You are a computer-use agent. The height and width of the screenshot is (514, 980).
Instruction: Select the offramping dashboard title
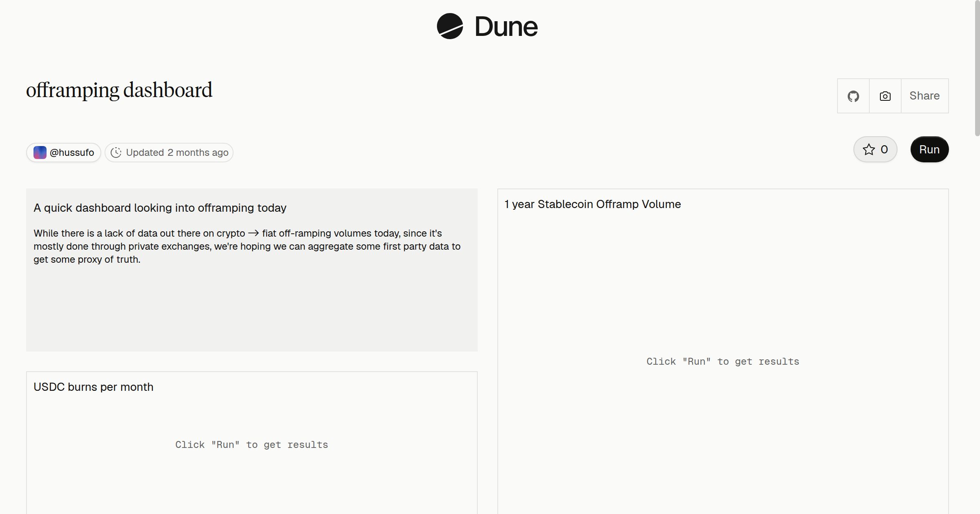(x=119, y=90)
